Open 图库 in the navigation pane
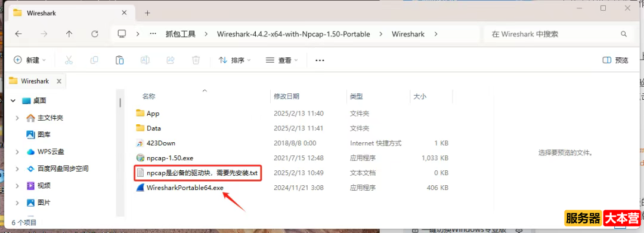644x233 pixels. (44, 134)
